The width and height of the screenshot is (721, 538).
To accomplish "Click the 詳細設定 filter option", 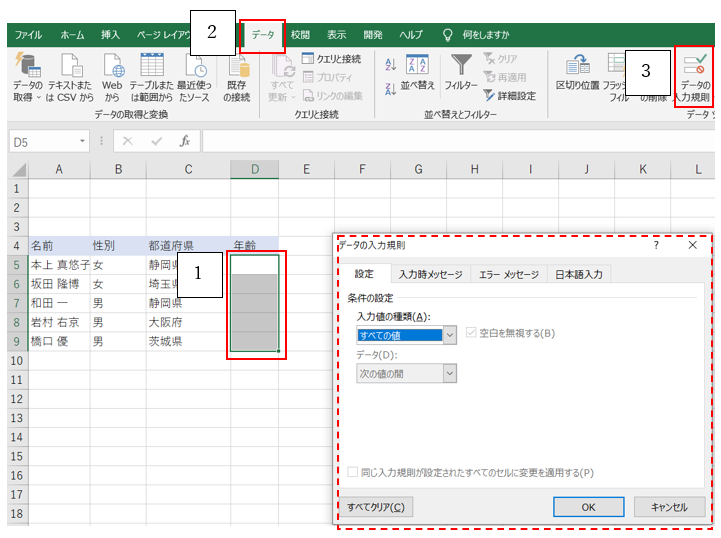I will pos(508,96).
